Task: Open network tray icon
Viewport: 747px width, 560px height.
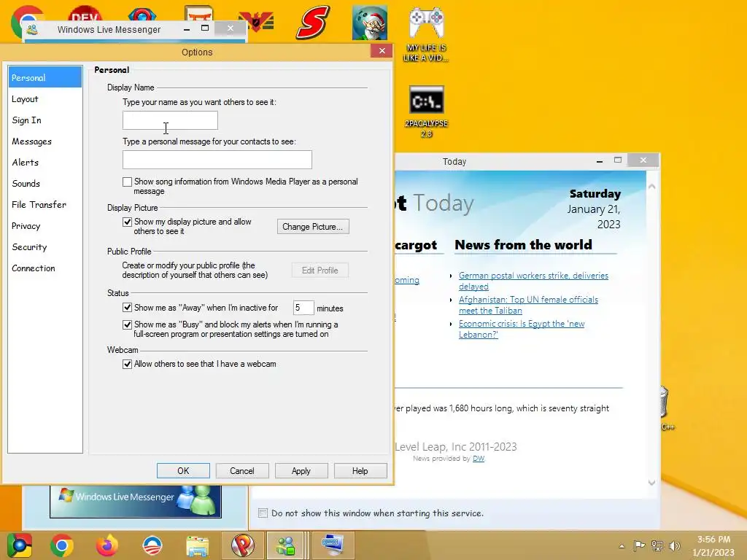Action: pos(657,545)
